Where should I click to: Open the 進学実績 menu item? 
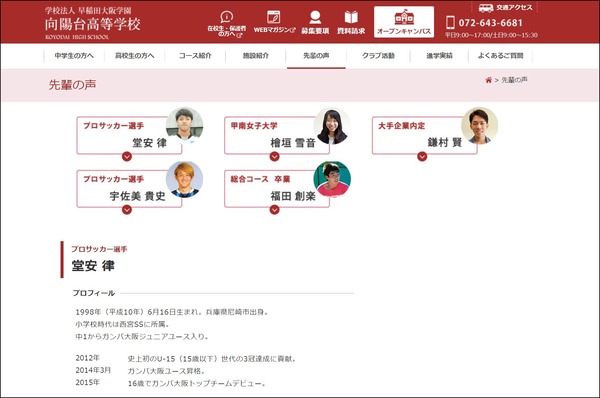pyautogui.click(x=439, y=56)
